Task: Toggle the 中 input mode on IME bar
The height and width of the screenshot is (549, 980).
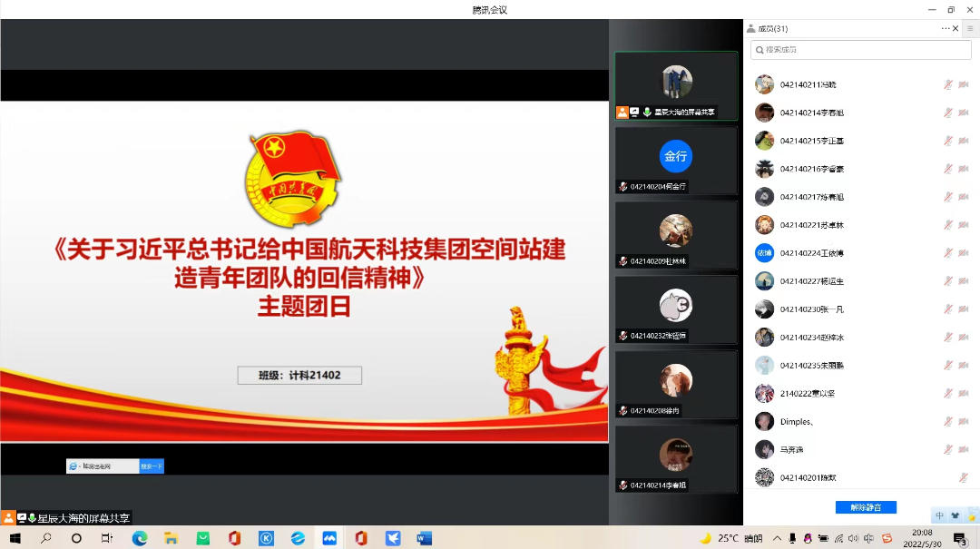Action: [x=939, y=515]
